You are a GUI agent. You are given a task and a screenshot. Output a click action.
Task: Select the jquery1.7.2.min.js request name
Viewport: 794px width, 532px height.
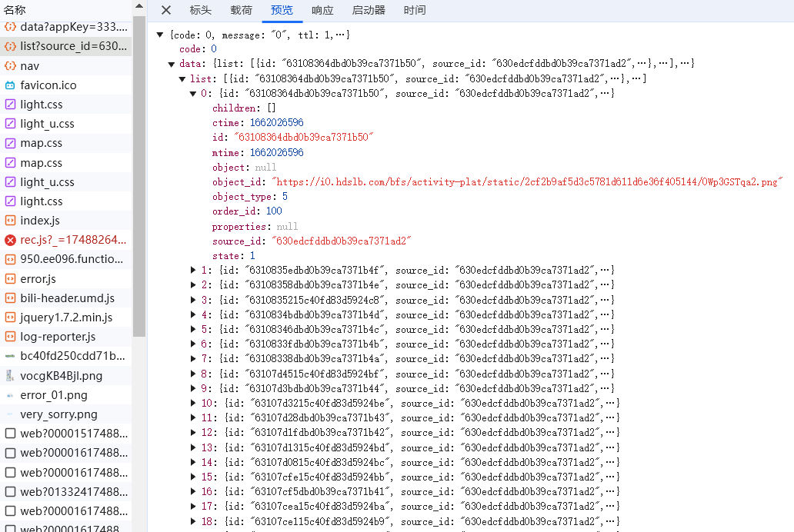(x=66, y=318)
